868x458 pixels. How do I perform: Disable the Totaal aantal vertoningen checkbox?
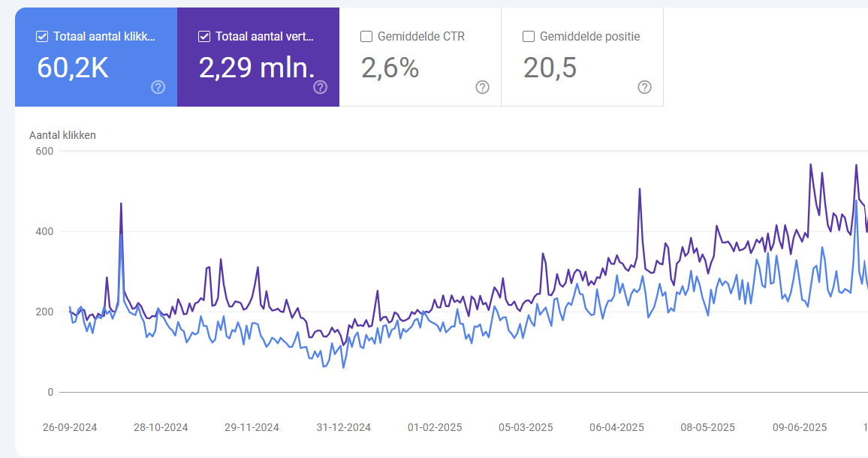[204, 36]
